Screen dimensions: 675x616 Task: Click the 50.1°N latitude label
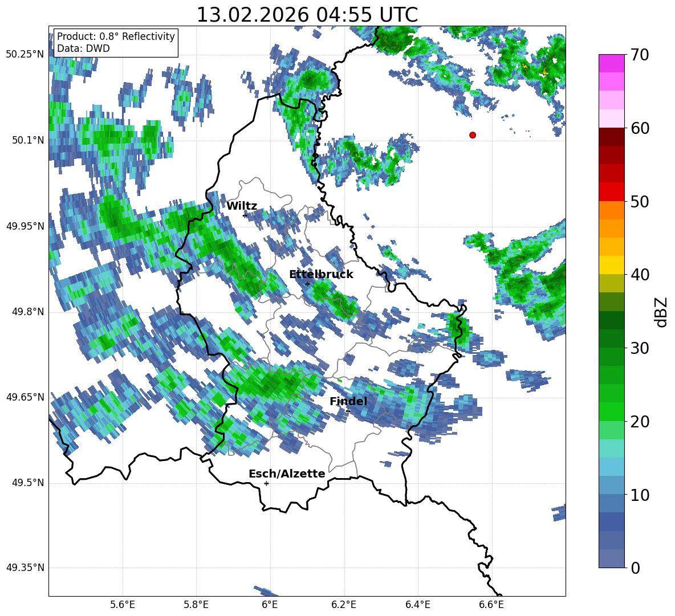[28, 140]
